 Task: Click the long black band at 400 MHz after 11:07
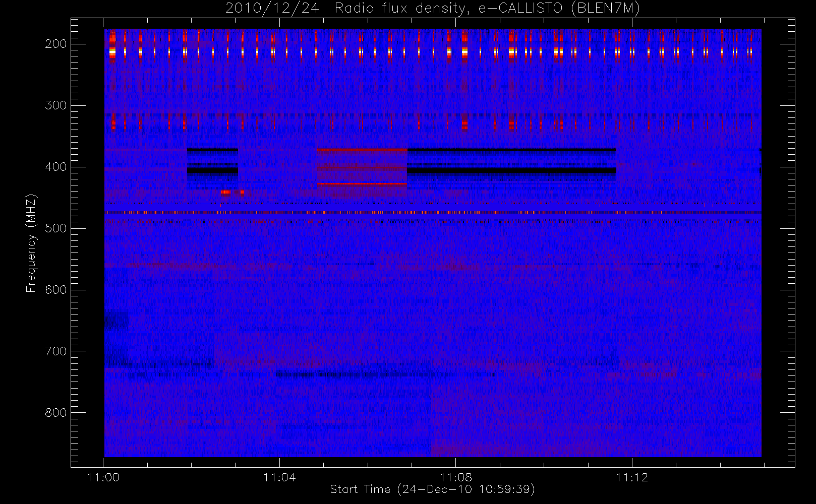(x=511, y=170)
